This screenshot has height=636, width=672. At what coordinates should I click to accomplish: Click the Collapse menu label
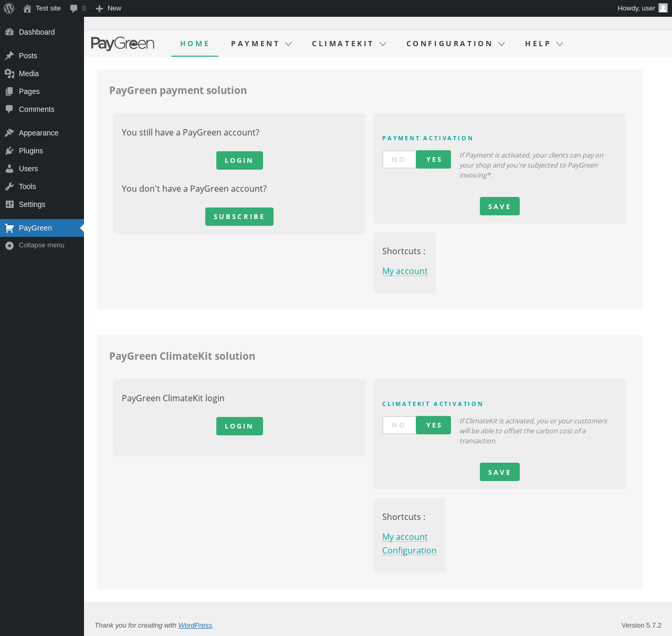tap(41, 245)
